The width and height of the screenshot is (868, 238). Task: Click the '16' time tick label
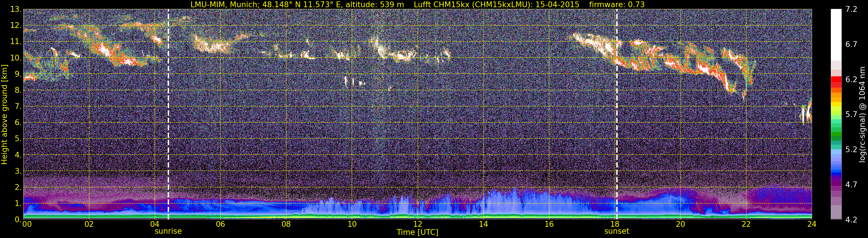pos(549,224)
